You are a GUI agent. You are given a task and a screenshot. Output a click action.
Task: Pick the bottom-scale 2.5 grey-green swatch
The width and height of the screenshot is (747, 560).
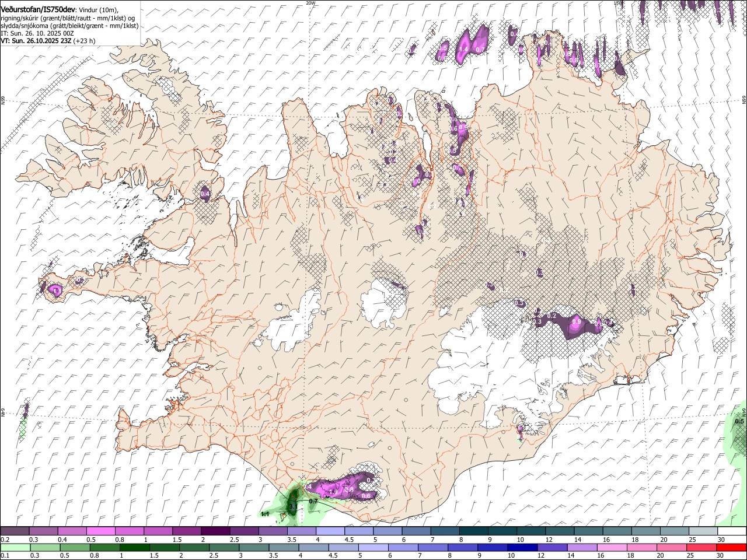click(224, 547)
